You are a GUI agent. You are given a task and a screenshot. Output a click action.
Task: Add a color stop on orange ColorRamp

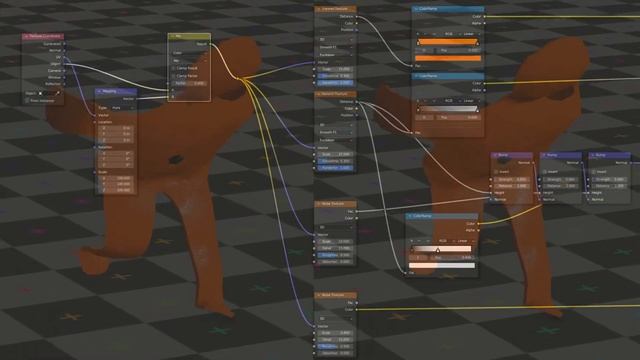418,34
